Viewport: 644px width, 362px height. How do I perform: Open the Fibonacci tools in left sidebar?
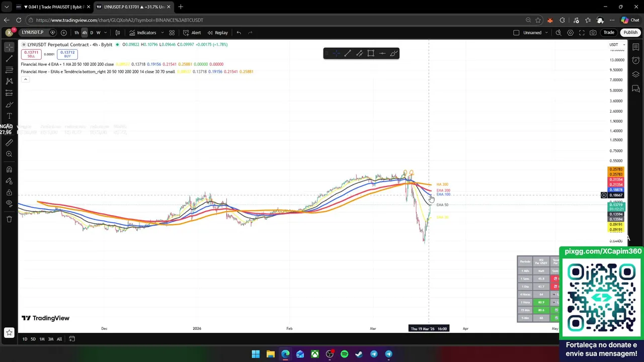(x=9, y=70)
